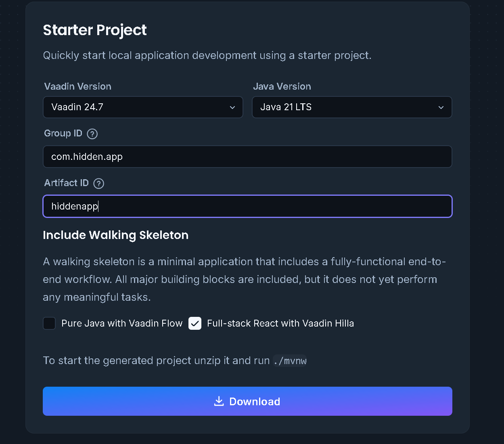The image size is (504, 444).
Task: Click the Artifact ID help question-mark icon
Action: (99, 184)
